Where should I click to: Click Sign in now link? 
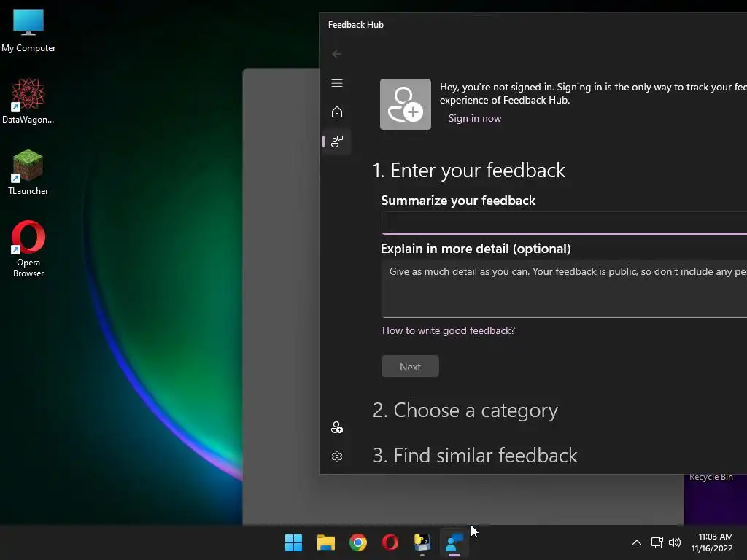pyautogui.click(x=474, y=119)
